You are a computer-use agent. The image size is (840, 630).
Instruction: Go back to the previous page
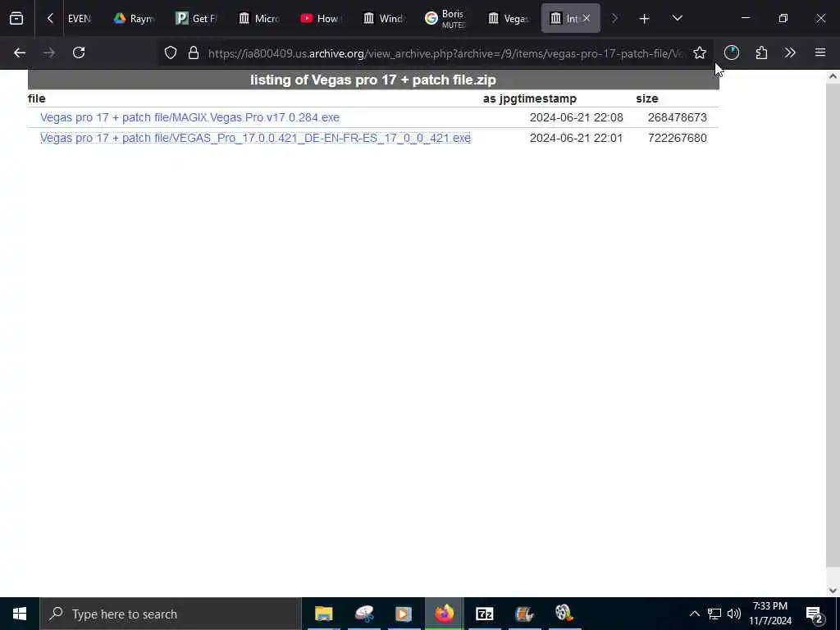pyautogui.click(x=20, y=52)
